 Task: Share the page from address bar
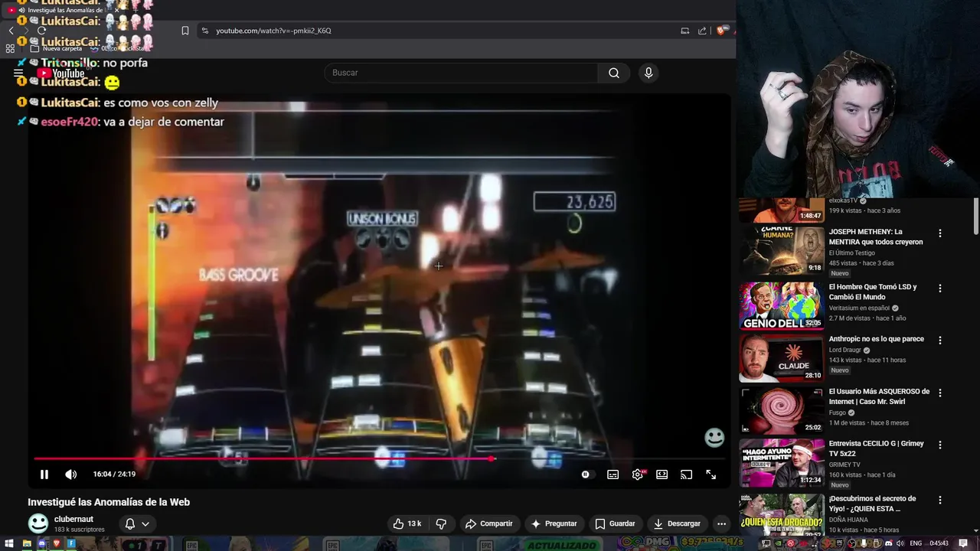[x=702, y=31]
